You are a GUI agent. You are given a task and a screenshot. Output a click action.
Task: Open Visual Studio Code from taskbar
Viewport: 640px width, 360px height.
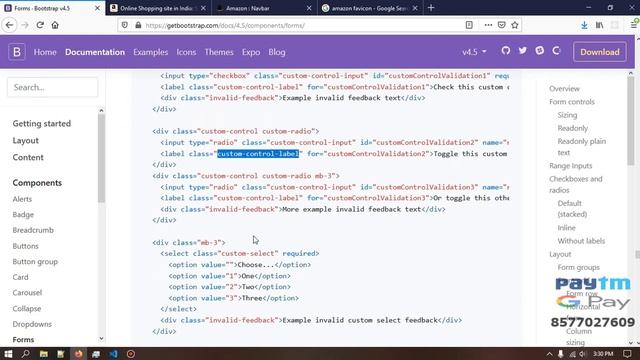(113, 354)
